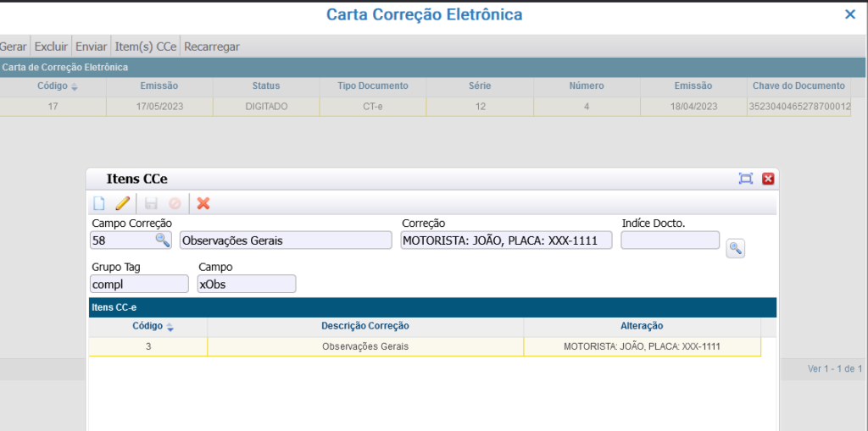Viewport: 868px width, 431px height.
Task: Click Excluir in the top toolbar
Action: [51, 47]
